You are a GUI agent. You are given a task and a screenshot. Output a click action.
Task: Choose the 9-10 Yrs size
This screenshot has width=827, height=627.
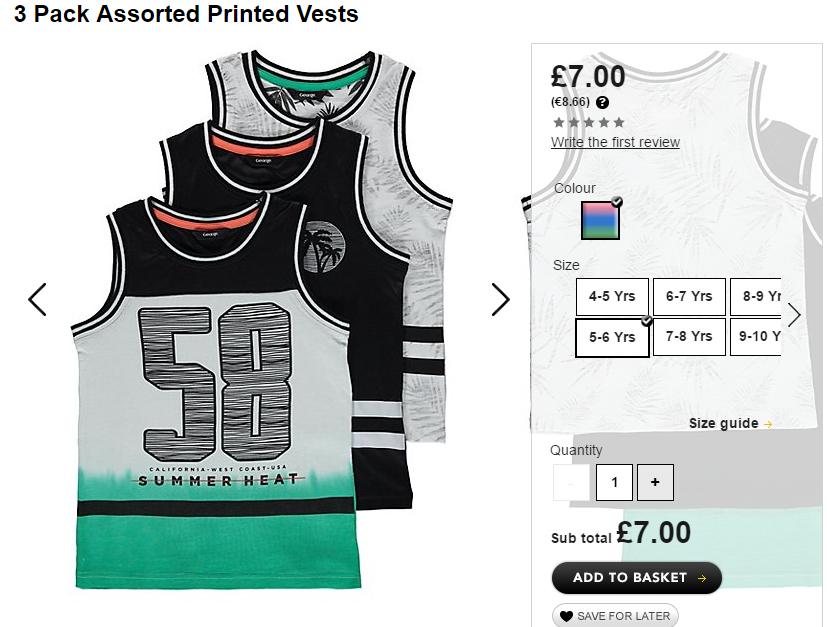[756, 336]
